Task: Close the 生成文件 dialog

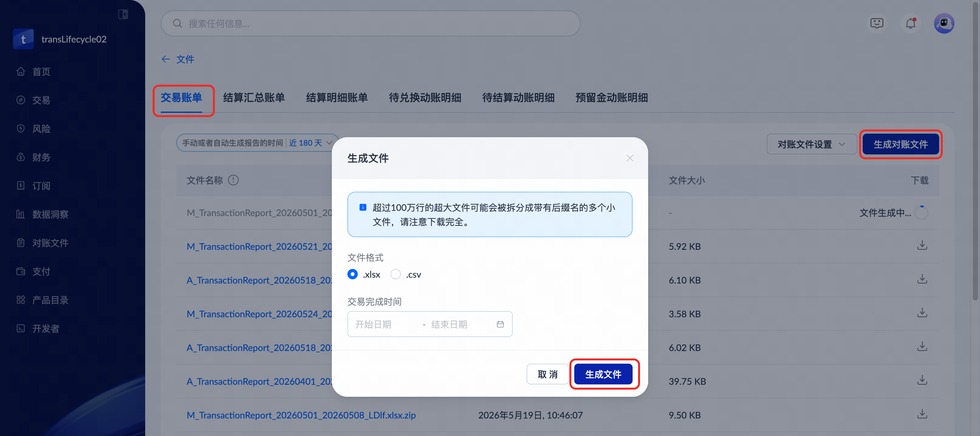Action: (x=630, y=158)
